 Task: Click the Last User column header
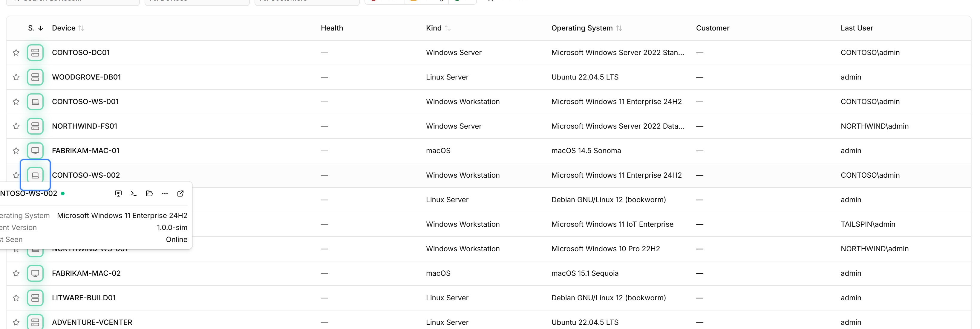click(857, 28)
